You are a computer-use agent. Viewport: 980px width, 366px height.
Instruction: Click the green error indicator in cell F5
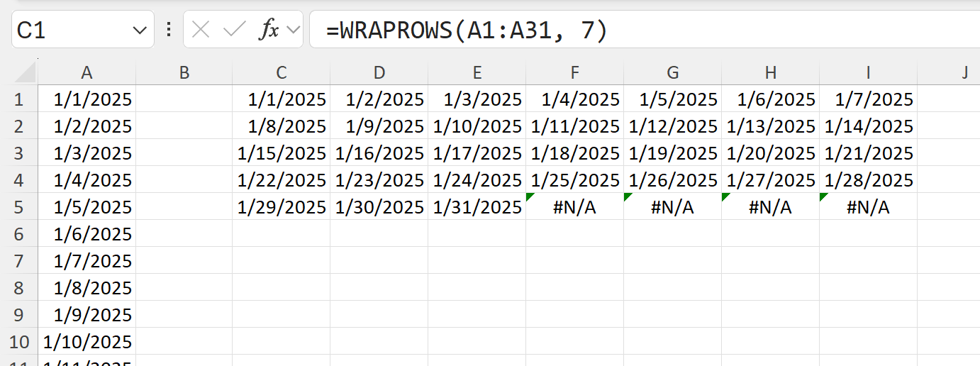(530, 196)
